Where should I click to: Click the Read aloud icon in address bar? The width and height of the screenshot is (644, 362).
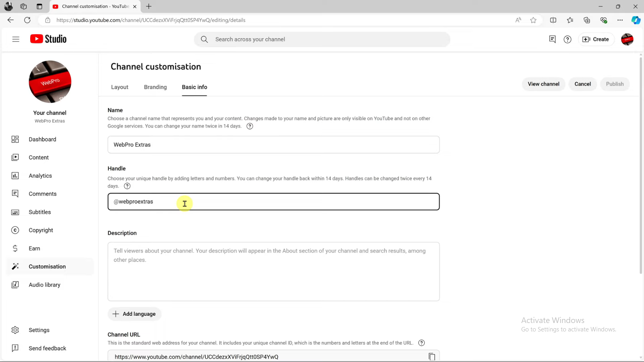pyautogui.click(x=518, y=20)
